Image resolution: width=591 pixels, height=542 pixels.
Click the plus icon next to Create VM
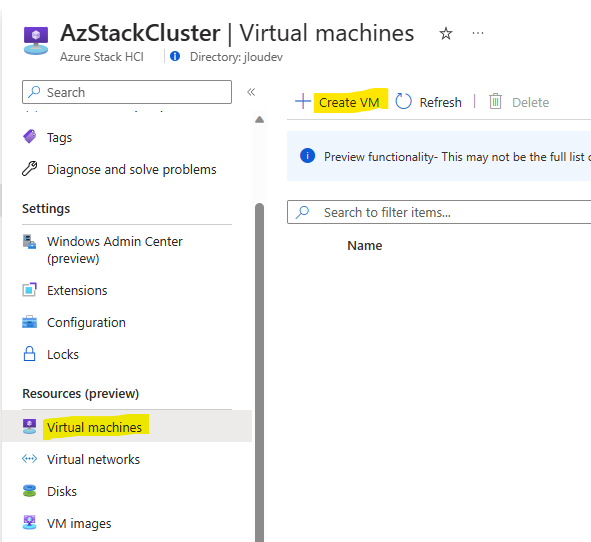pyautogui.click(x=303, y=102)
